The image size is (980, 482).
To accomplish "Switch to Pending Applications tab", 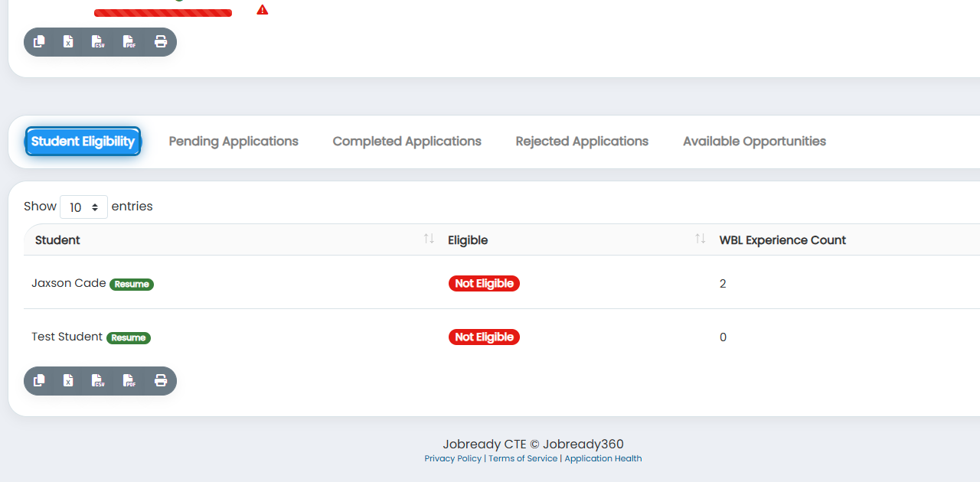I will 234,142.
